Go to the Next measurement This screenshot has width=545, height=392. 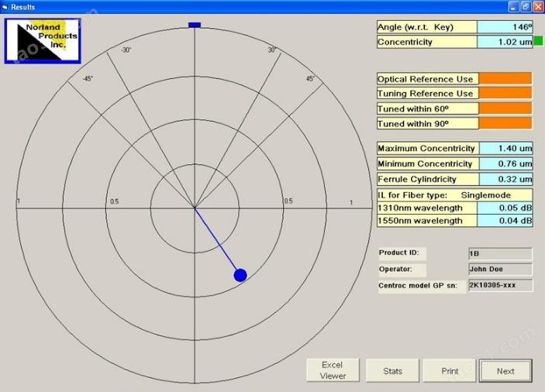(505, 371)
